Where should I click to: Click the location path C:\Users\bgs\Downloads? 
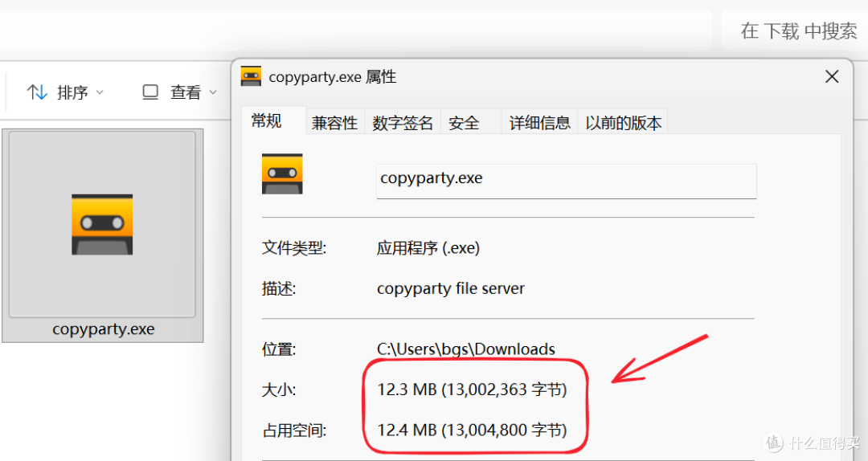click(x=466, y=349)
